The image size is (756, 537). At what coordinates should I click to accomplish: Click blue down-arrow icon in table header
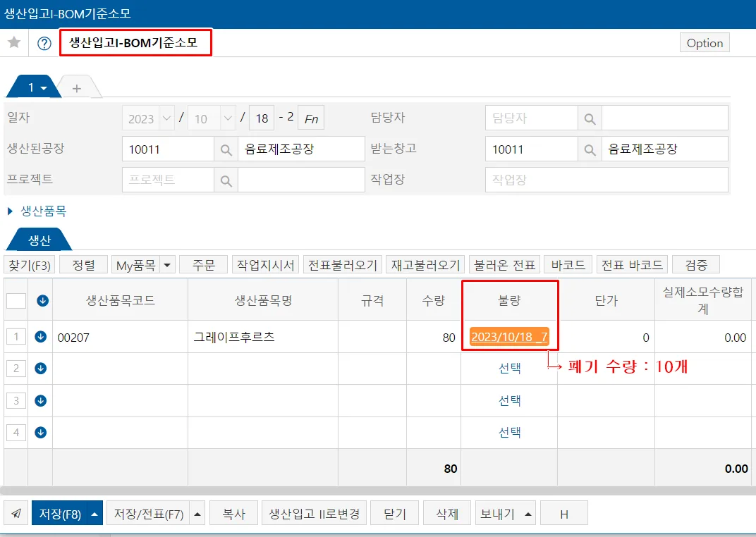[42, 300]
